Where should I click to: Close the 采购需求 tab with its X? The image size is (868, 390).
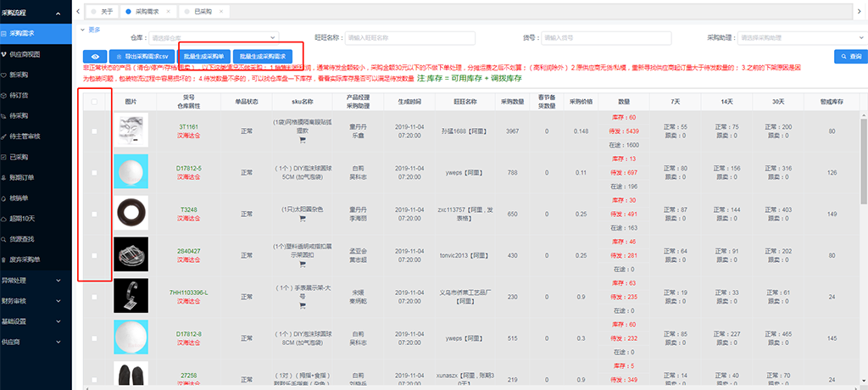pyautogui.click(x=167, y=12)
